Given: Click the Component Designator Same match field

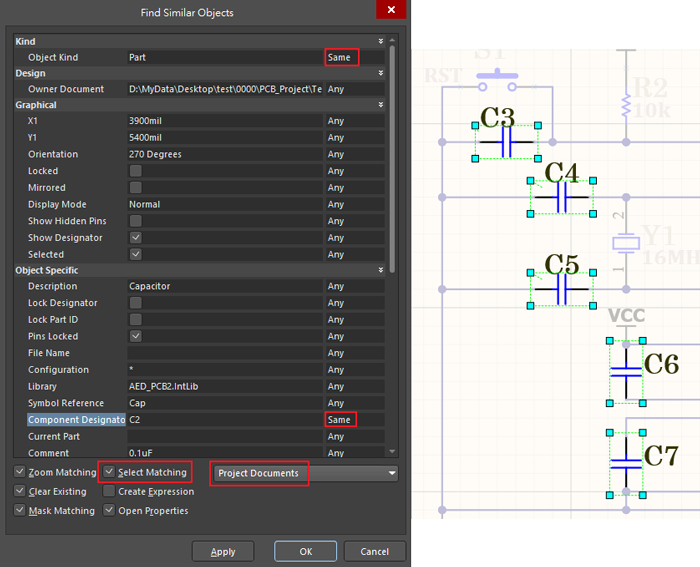Looking at the screenshot, I should click(341, 420).
